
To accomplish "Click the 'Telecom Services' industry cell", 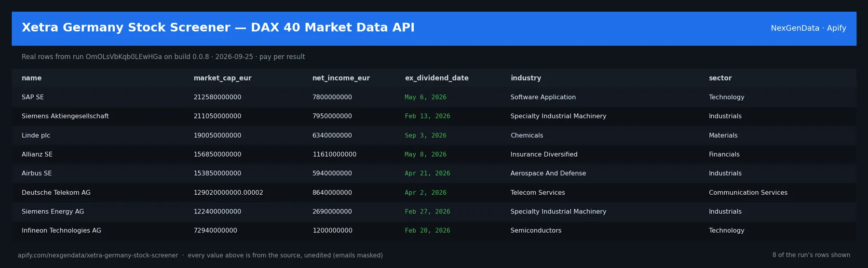I will tap(538, 192).
